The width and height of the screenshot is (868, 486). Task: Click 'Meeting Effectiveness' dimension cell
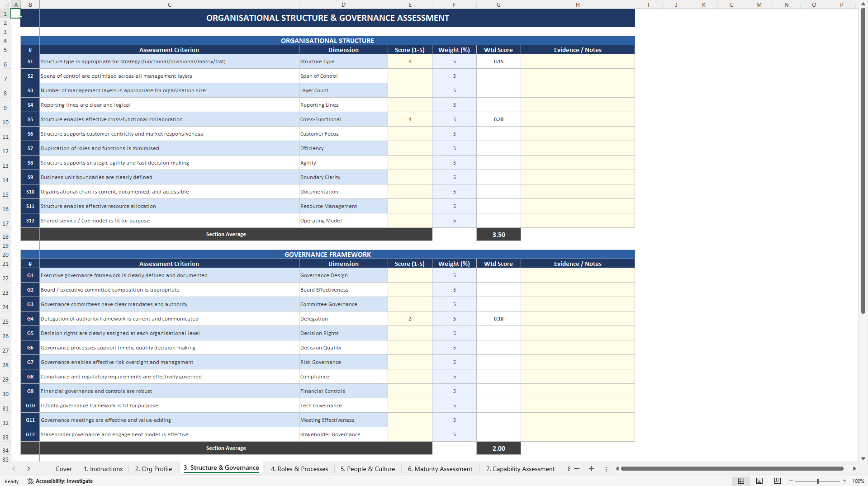[x=343, y=420]
